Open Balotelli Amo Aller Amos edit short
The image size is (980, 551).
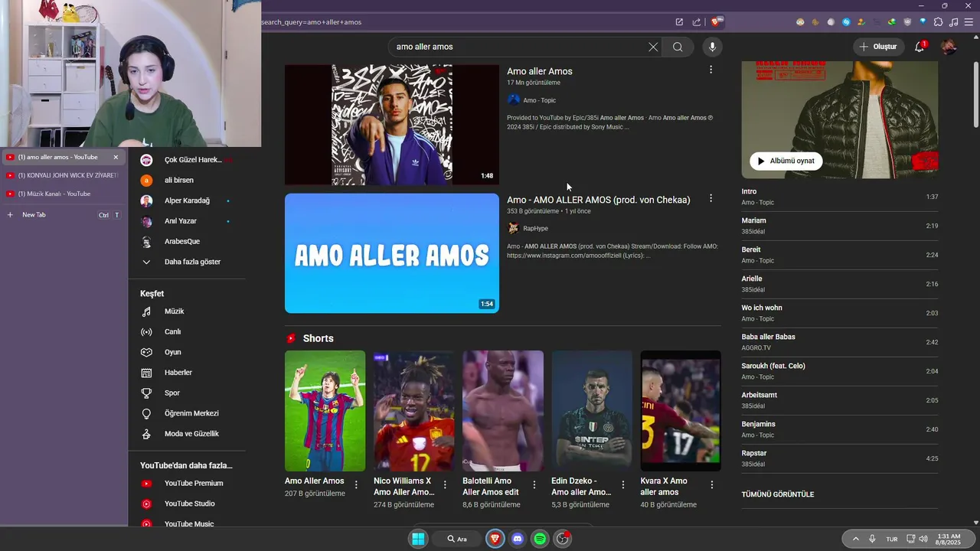click(503, 411)
